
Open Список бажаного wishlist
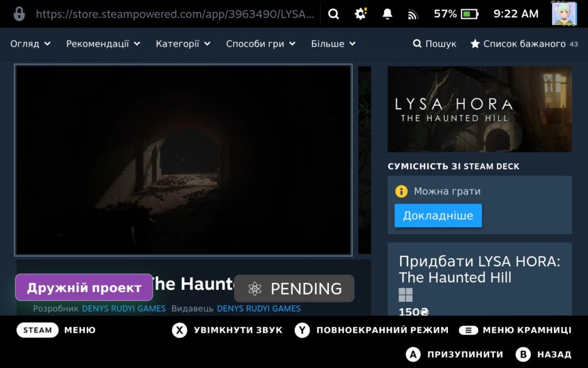click(524, 44)
